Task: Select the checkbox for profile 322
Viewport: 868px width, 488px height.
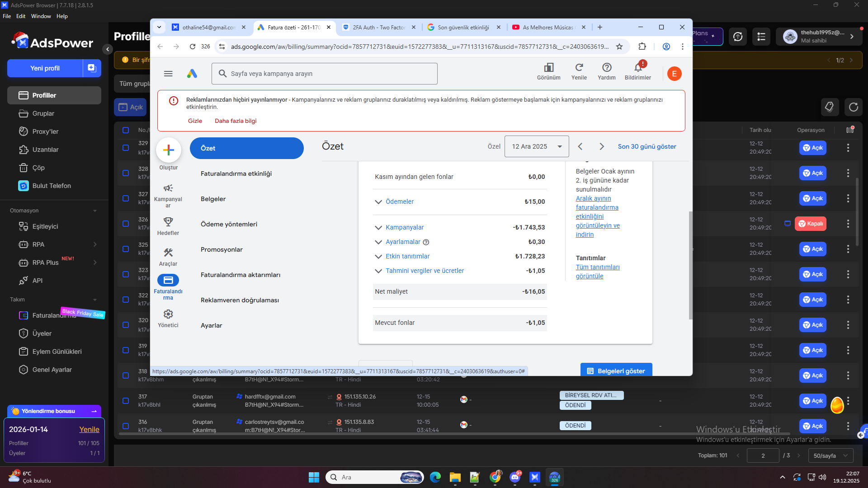Action: (126, 300)
